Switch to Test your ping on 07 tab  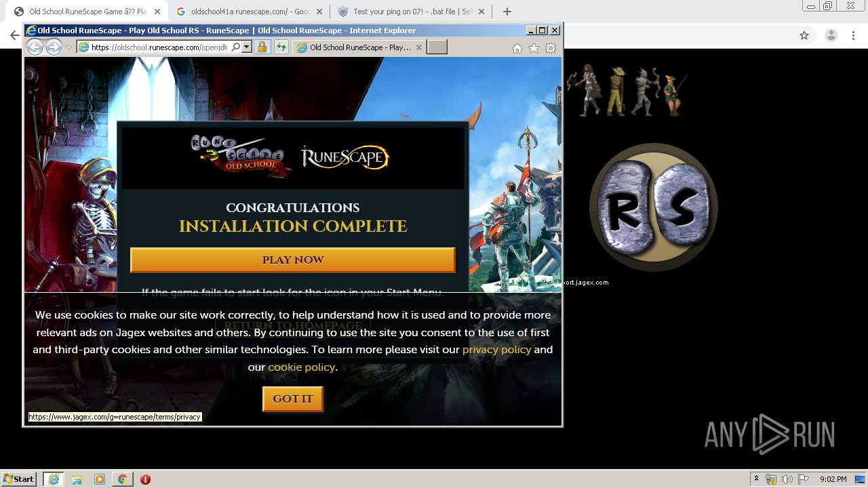[412, 12]
